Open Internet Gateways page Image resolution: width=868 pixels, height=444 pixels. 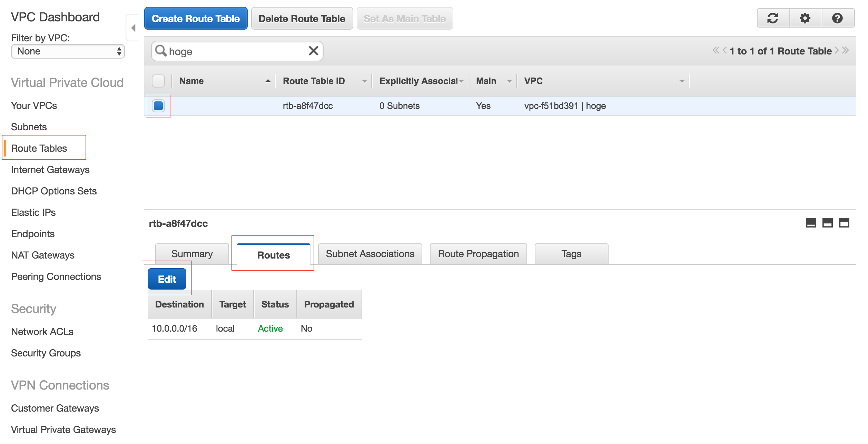(50, 170)
